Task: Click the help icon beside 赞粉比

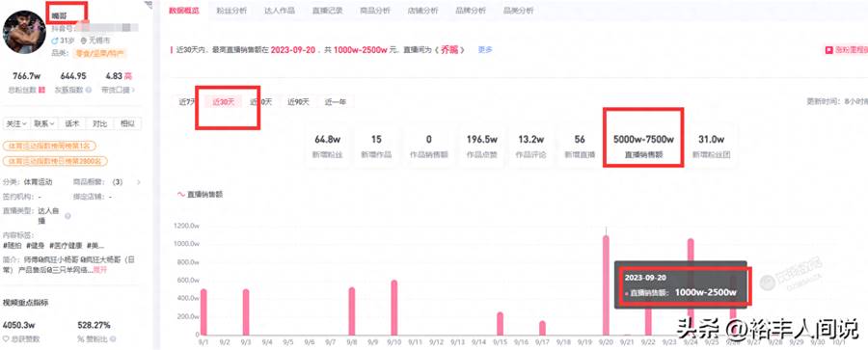Action: tap(113, 338)
